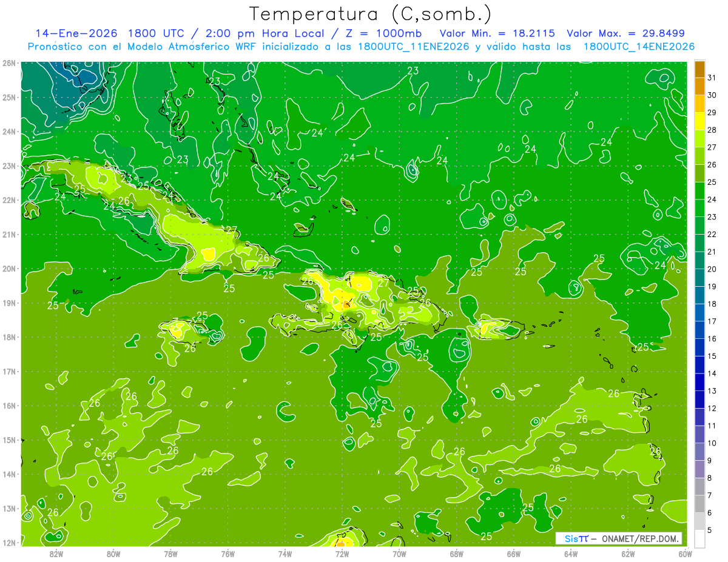Pick the orange swatch between 30 and 31
728x562 pixels.
click(700, 87)
